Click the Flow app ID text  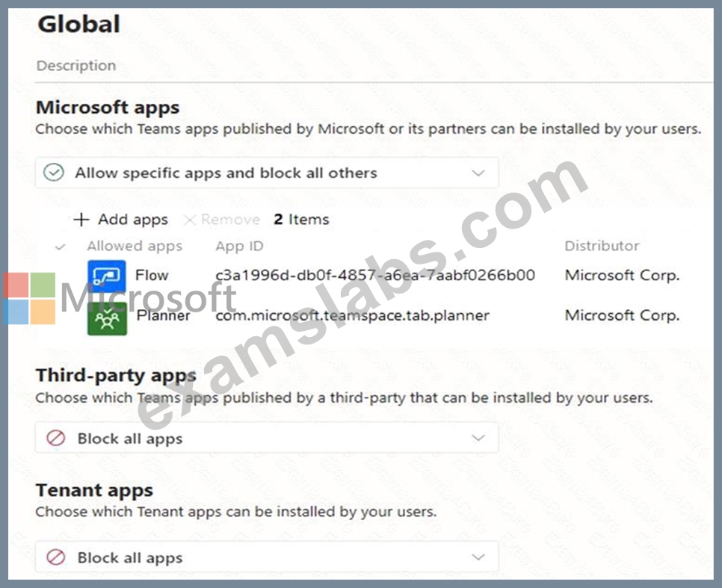374,276
